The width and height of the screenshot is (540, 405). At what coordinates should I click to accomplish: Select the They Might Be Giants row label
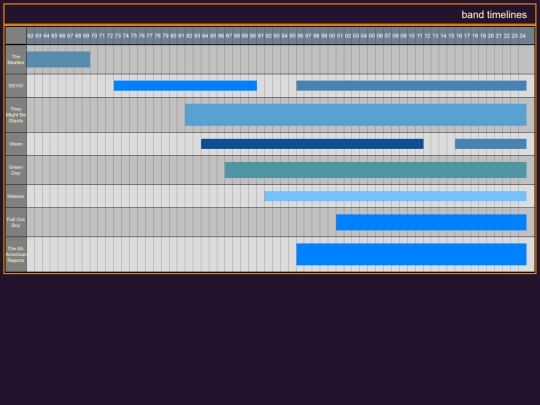click(16, 115)
